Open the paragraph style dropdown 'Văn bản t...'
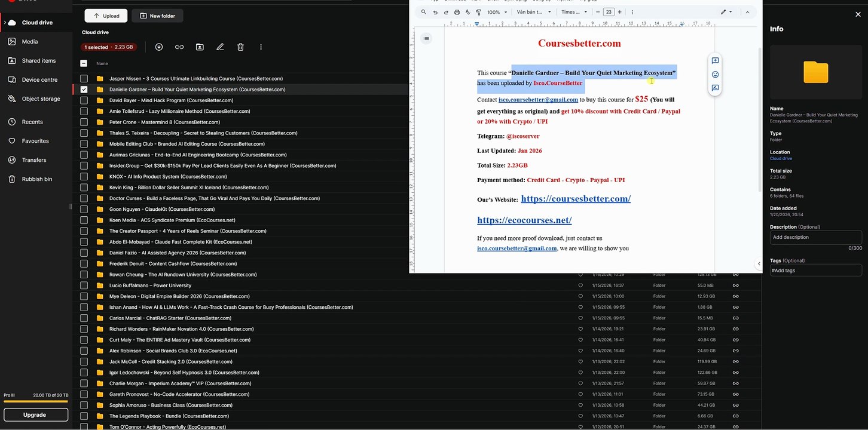The height and width of the screenshot is (430, 868). coord(534,12)
